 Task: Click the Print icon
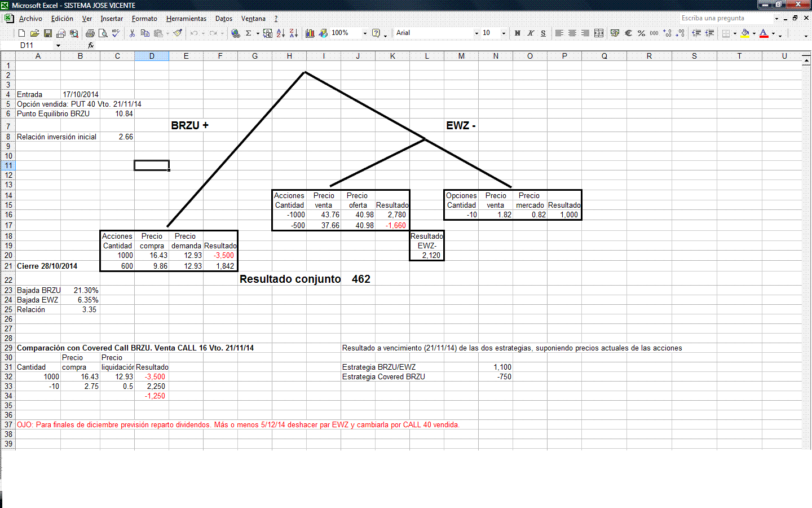click(x=90, y=33)
